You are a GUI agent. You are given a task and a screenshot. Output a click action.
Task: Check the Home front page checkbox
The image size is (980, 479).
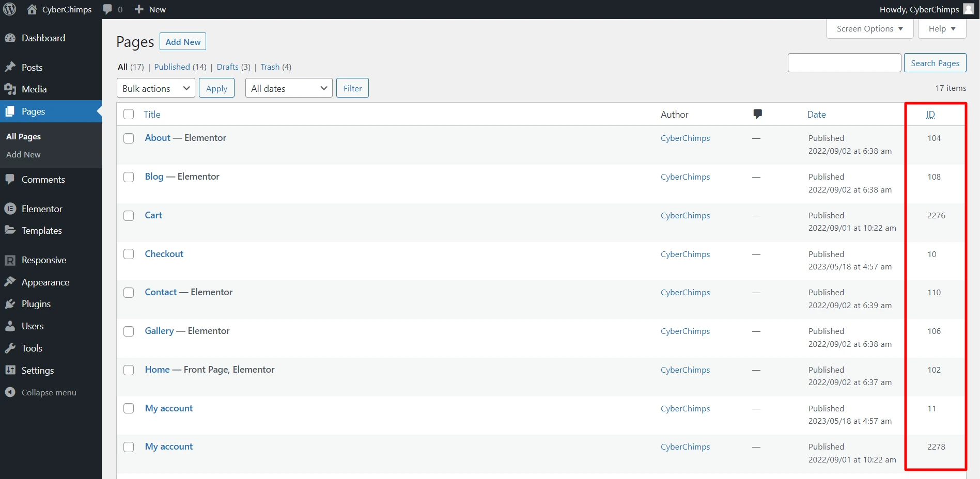[129, 370]
